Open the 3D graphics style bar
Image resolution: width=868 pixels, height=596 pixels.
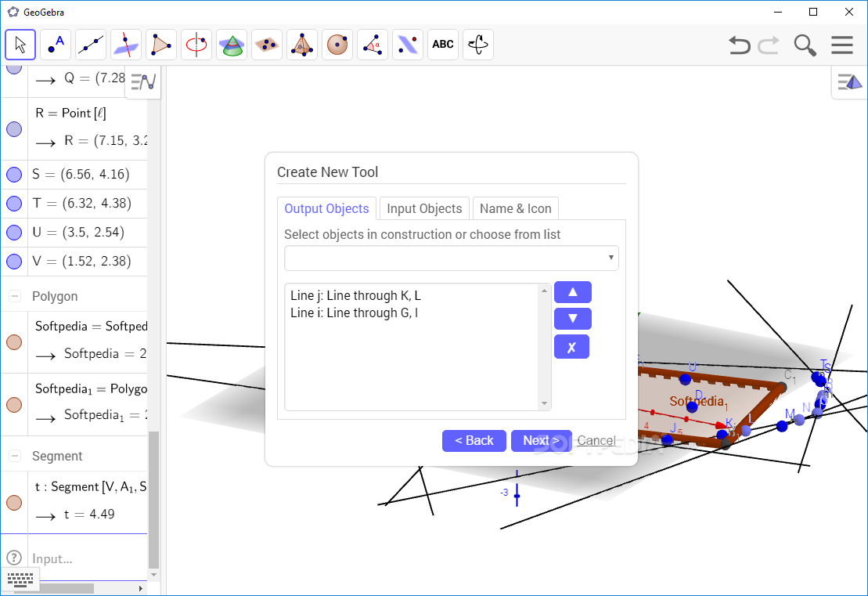tap(850, 82)
